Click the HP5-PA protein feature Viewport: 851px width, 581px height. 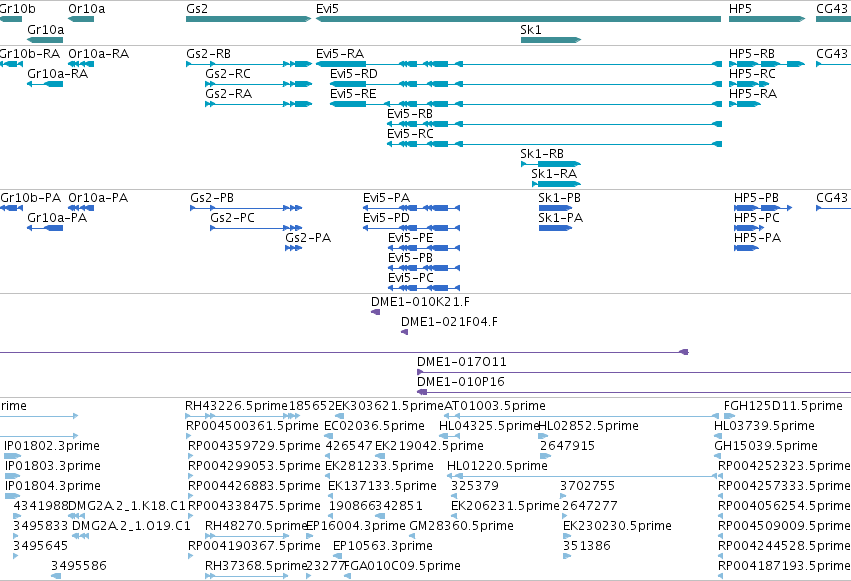tap(747, 248)
